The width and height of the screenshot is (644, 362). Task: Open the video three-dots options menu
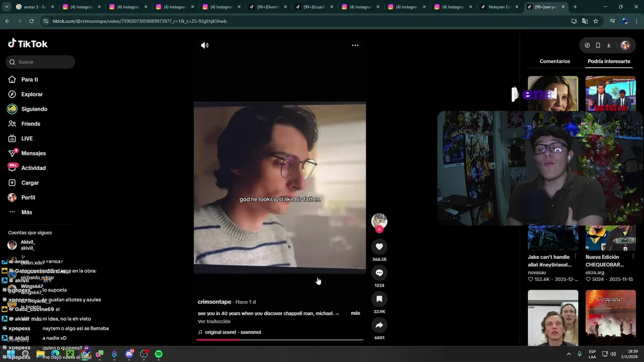[x=355, y=45]
